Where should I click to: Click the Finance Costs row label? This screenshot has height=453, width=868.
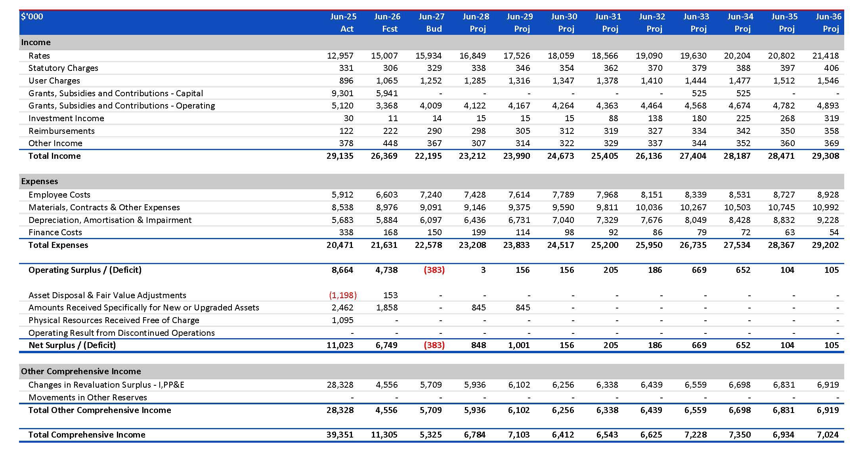(55, 232)
